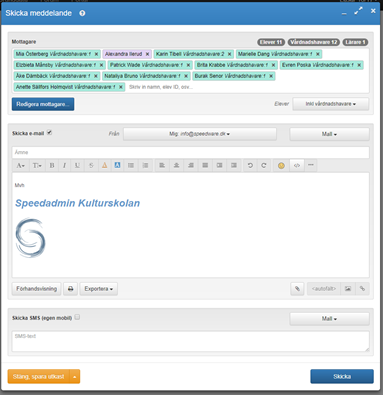
Task: Uncheck the Skicka e-mail checkbox
Action: 49,133
